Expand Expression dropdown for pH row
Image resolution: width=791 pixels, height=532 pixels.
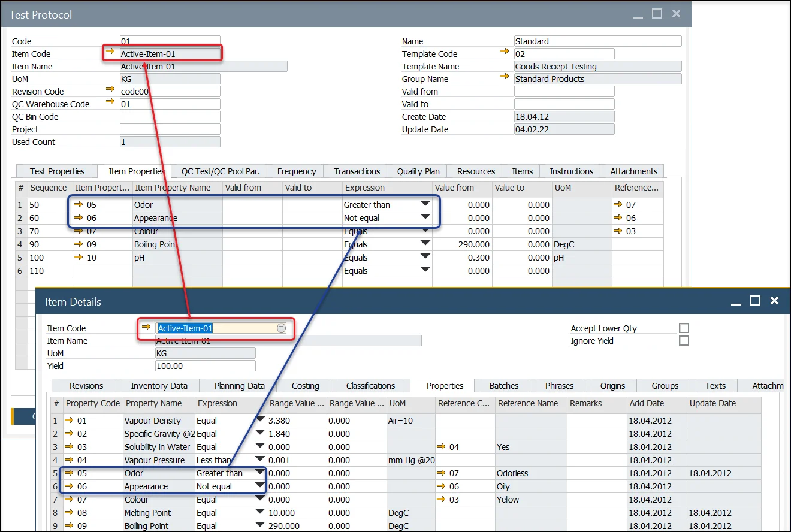click(425, 257)
